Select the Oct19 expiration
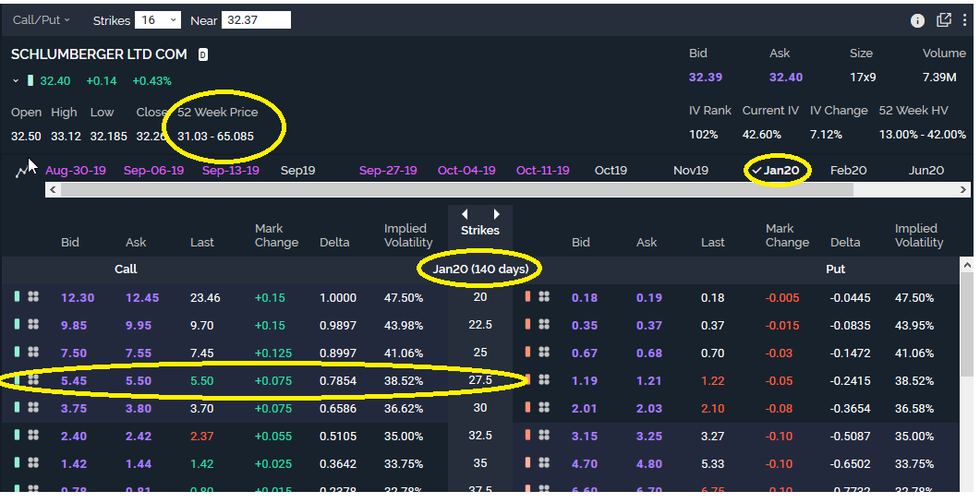Screen dimensions: 980x503 611,171
